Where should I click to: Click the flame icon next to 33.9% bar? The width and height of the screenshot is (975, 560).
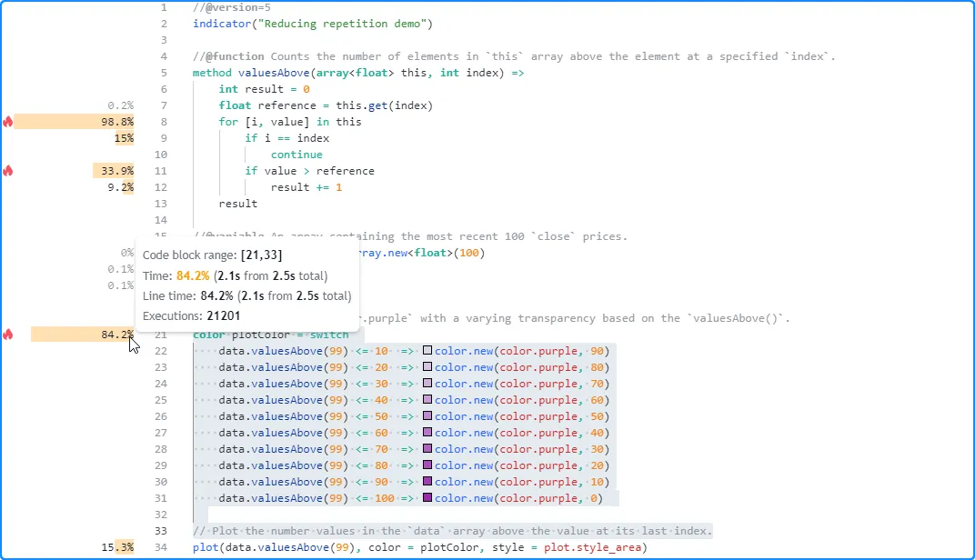click(8, 171)
